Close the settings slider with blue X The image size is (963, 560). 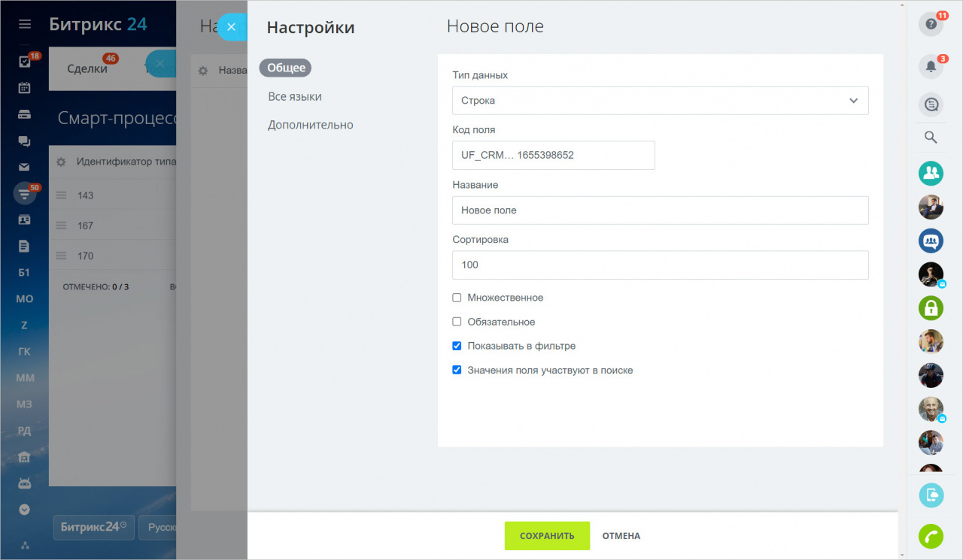click(232, 27)
